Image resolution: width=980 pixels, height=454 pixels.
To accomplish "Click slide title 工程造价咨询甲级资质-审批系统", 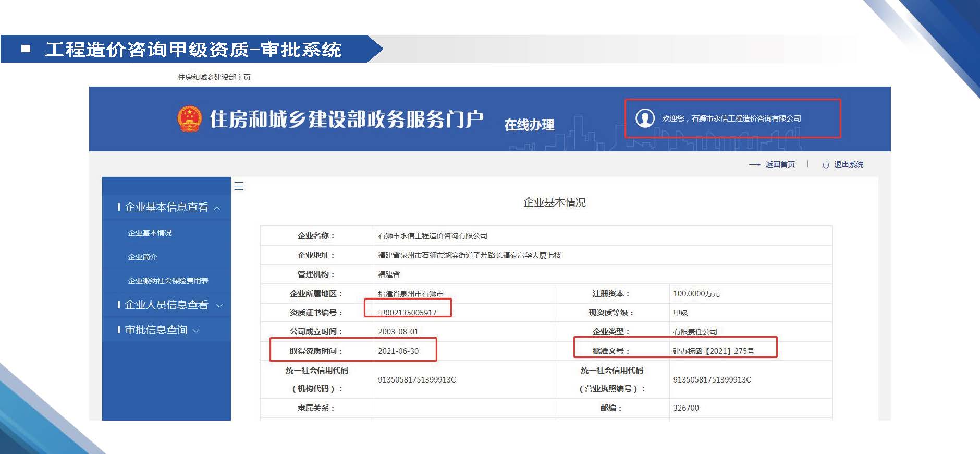I will pos(193,50).
